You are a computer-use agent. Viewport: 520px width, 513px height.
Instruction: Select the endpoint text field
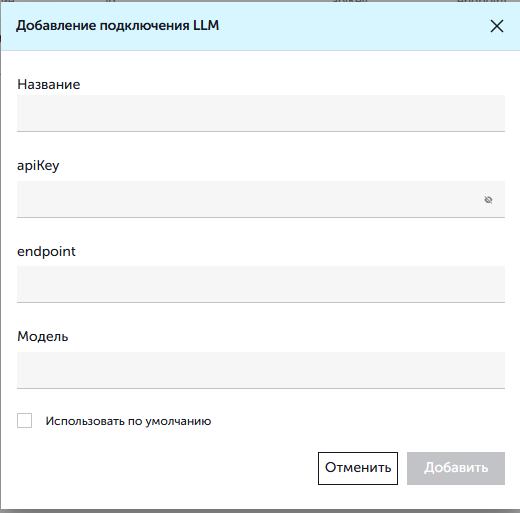click(x=261, y=284)
